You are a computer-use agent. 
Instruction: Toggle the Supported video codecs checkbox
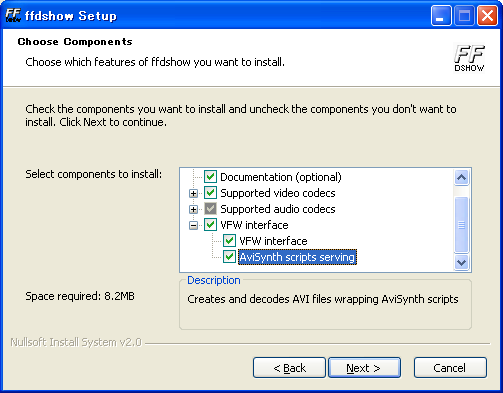click(210, 193)
